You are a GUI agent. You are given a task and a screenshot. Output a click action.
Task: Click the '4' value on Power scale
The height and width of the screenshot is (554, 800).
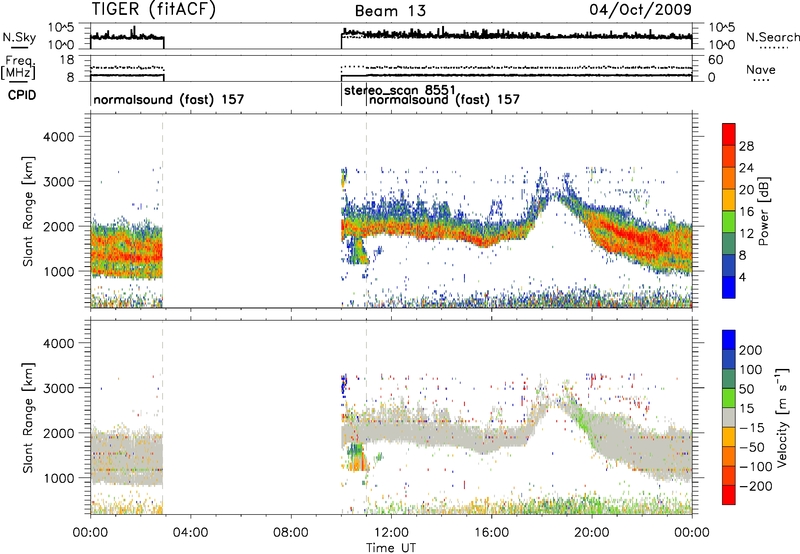[x=742, y=277]
